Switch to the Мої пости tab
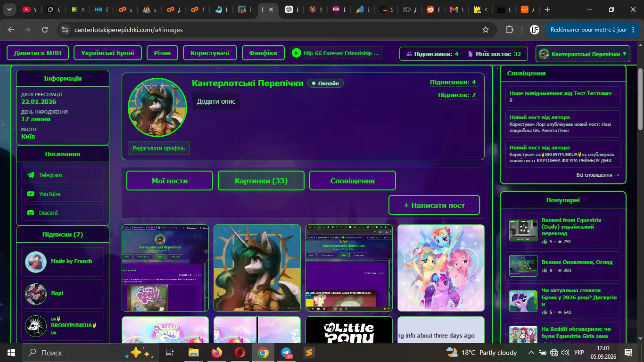 pyautogui.click(x=170, y=181)
